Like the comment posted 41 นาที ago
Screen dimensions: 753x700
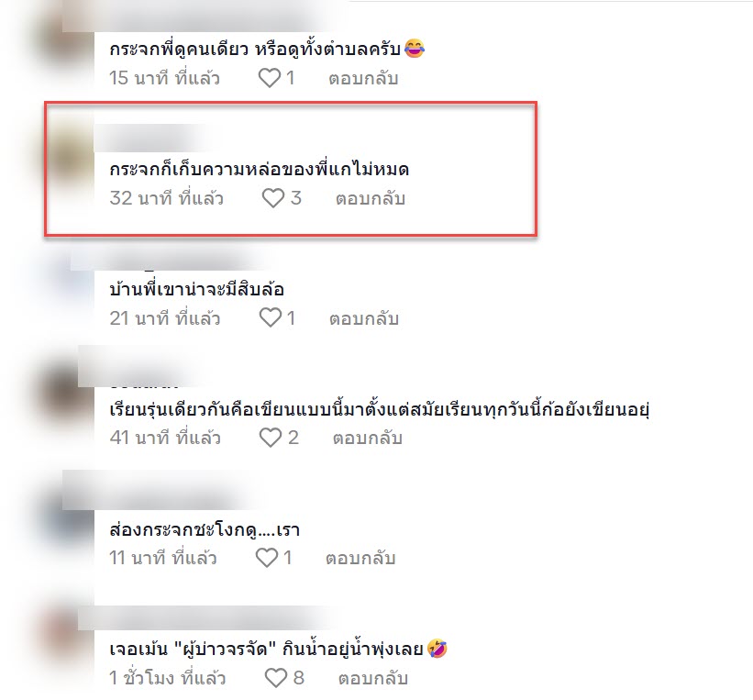click(x=270, y=438)
